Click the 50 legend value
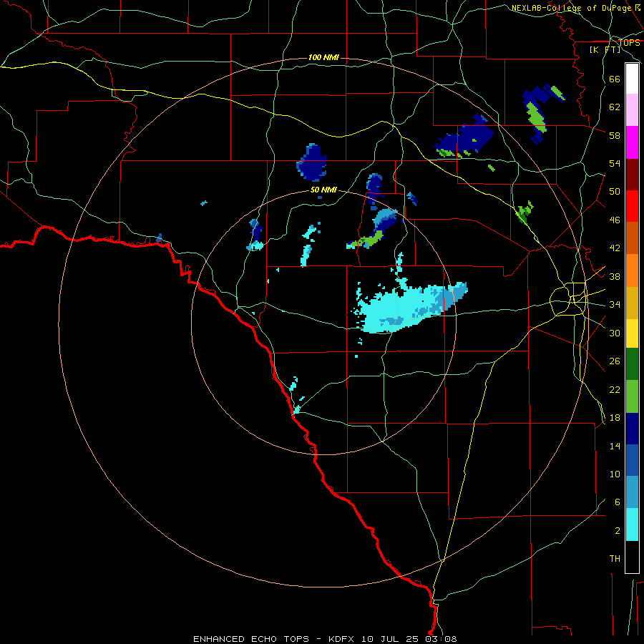 click(615, 192)
